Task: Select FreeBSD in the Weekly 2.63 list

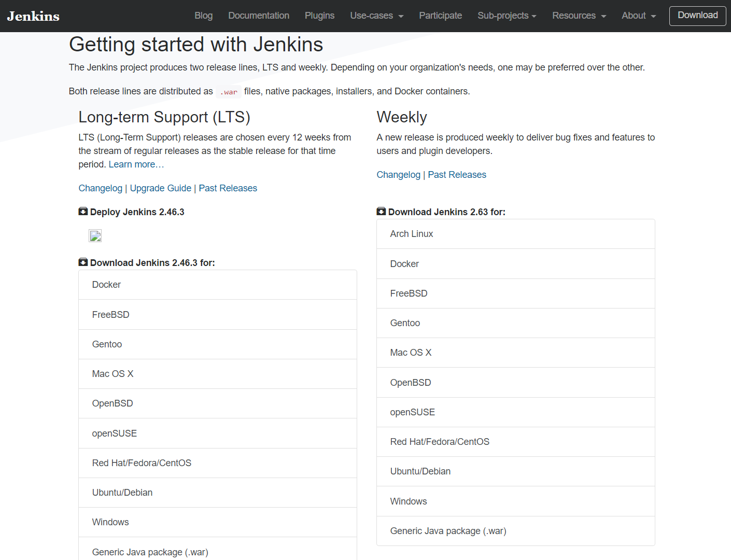Action: (516, 293)
